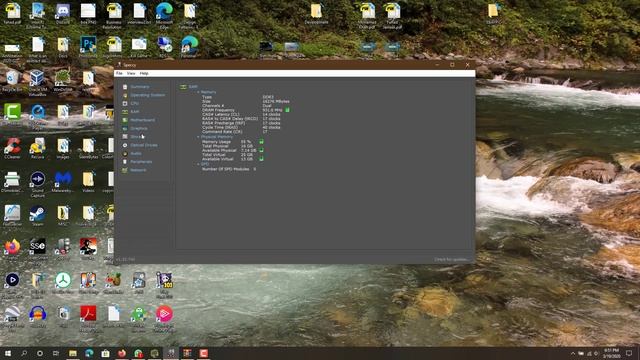This screenshot has height=360, width=640.
Task: Click the 'Check for updates...' link
Action: (451, 260)
